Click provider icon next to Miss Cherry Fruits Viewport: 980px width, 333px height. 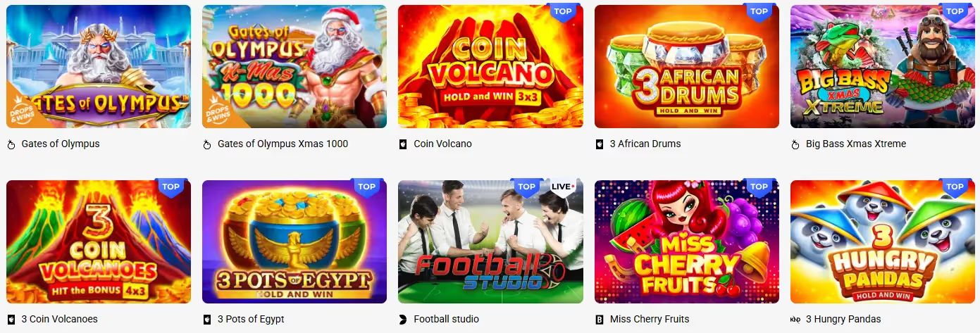600,320
